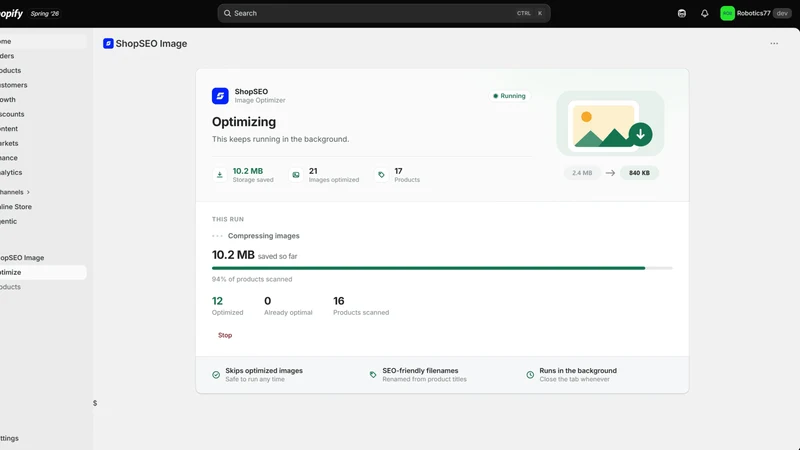Open Analytics in the sidebar
Screen dimensions: 800x450
pos(43,172)
